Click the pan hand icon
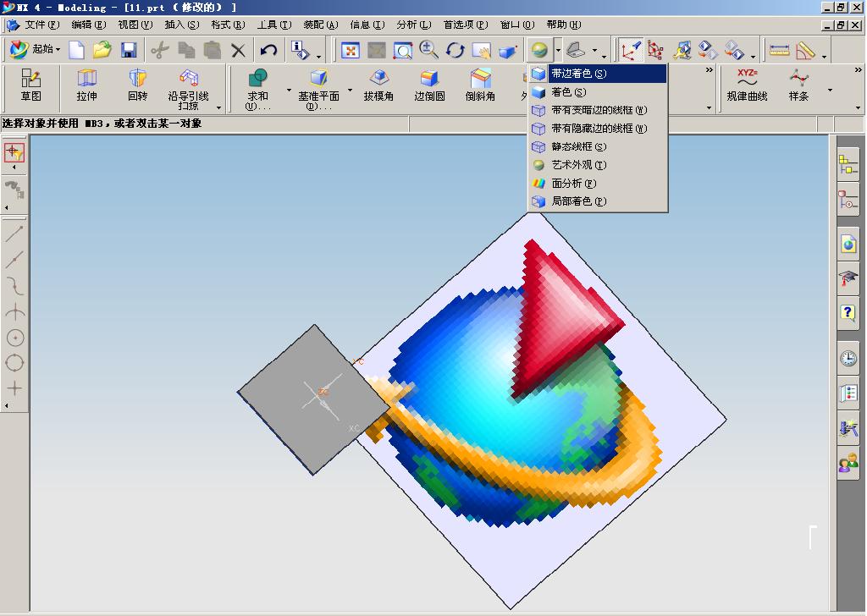The height and width of the screenshot is (616, 867). [481, 50]
